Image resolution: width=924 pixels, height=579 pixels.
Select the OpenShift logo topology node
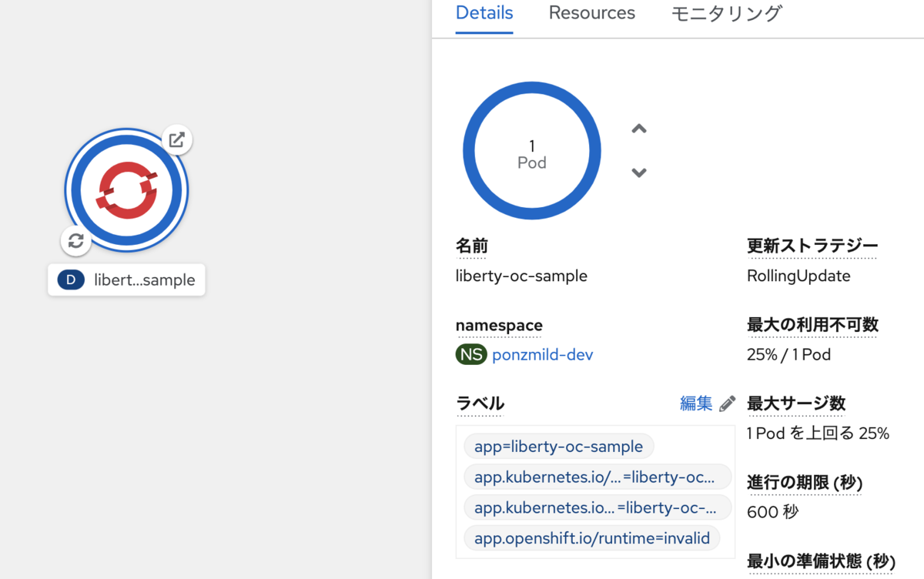tap(127, 190)
